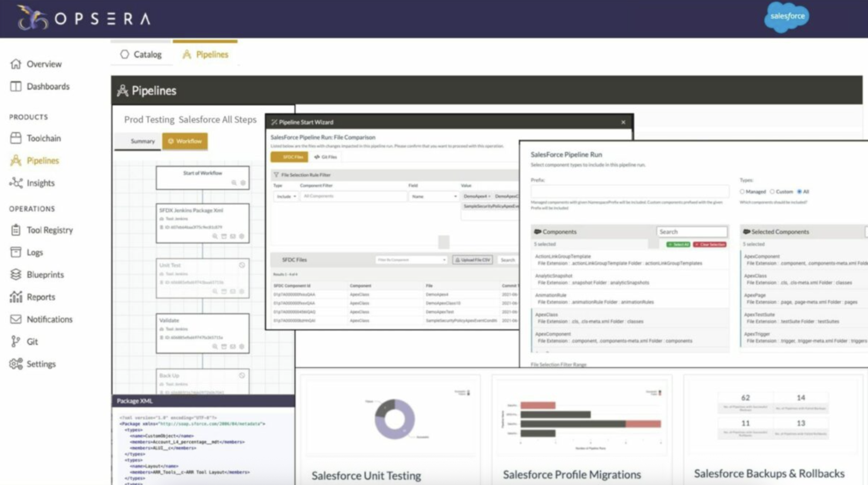
Task: Select the Blueprints sidebar icon
Action: 16,274
